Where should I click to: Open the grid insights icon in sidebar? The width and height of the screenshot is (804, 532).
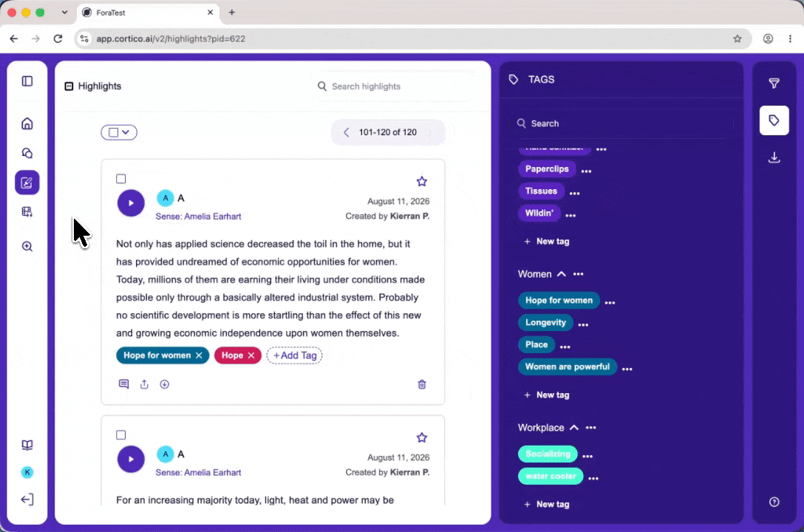coord(27,211)
